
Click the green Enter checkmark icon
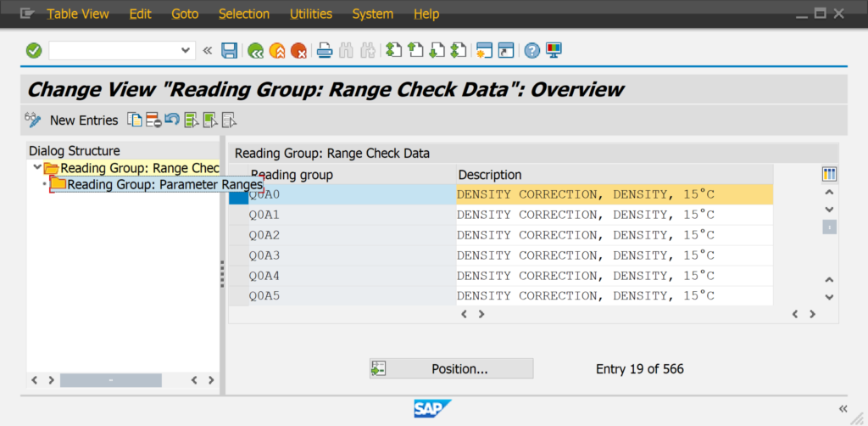34,51
